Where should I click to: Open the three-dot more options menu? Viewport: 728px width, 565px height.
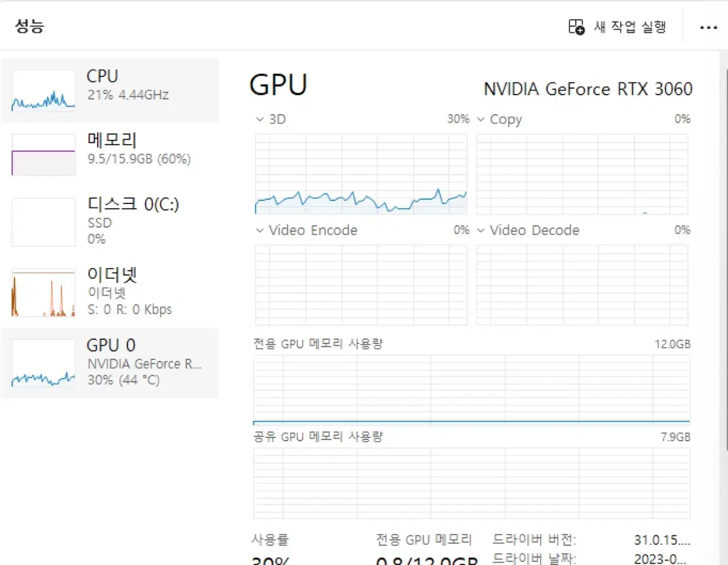[x=708, y=28]
